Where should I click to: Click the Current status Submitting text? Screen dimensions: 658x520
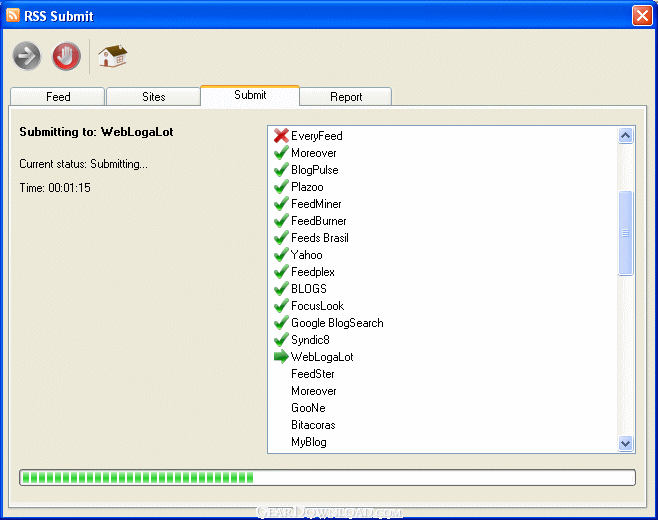(83, 164)
